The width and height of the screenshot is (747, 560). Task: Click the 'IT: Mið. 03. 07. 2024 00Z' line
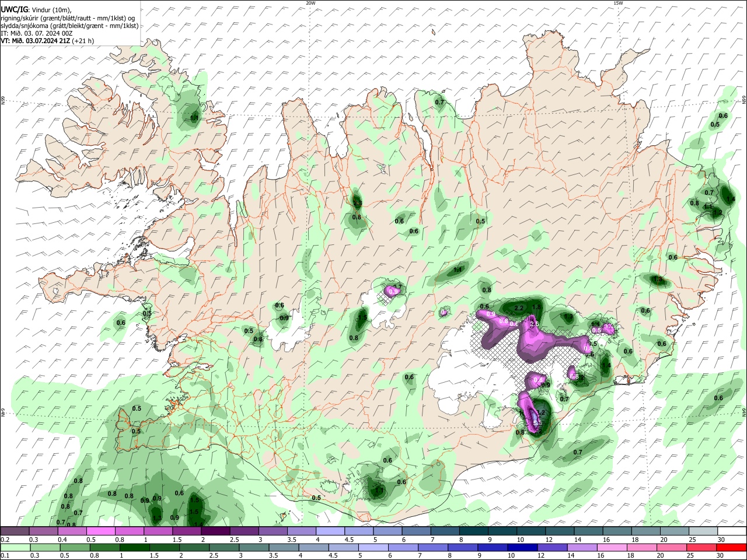point(37,33)
